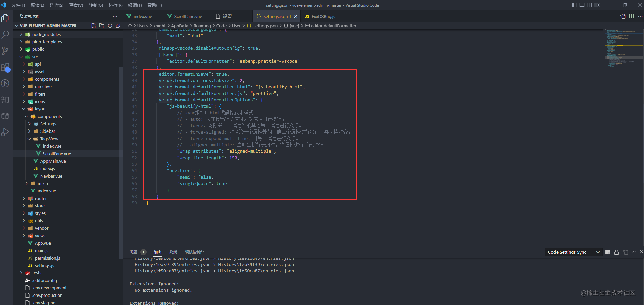Refresh the explorer file tree
The image size is (644, 305).
tap(110, 26)
